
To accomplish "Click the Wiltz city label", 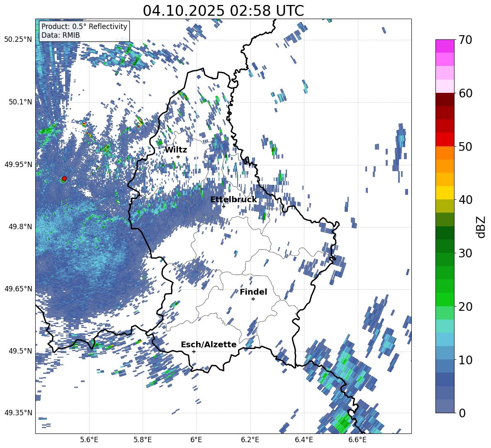I will tap(176, 150).
